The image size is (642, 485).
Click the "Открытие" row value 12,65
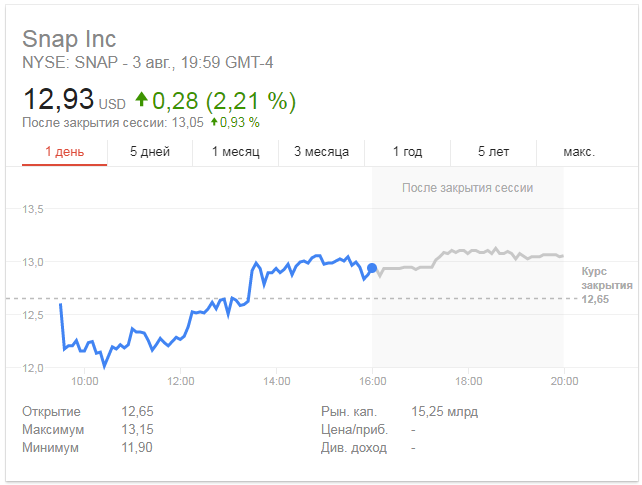[137, 411]
